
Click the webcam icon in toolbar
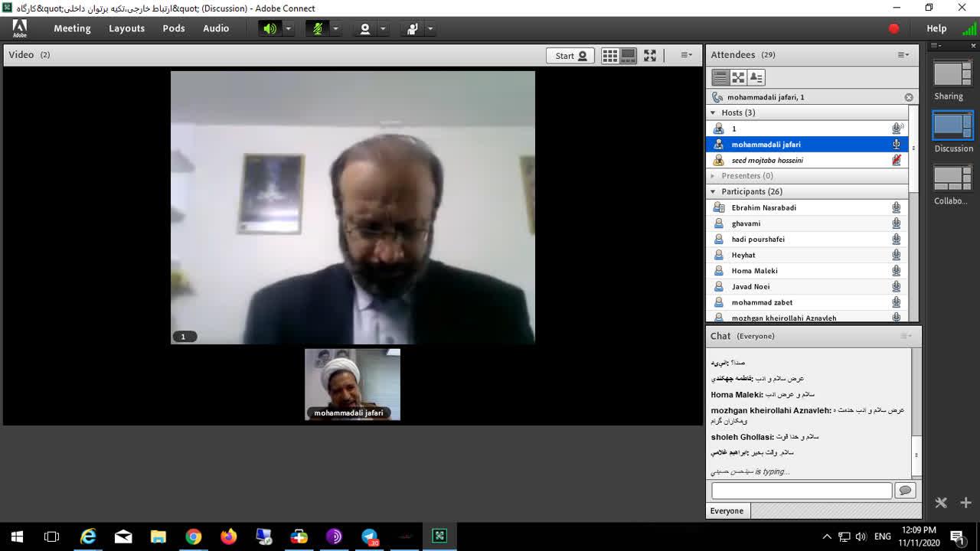pyautogui.click(x=365, y=28)
